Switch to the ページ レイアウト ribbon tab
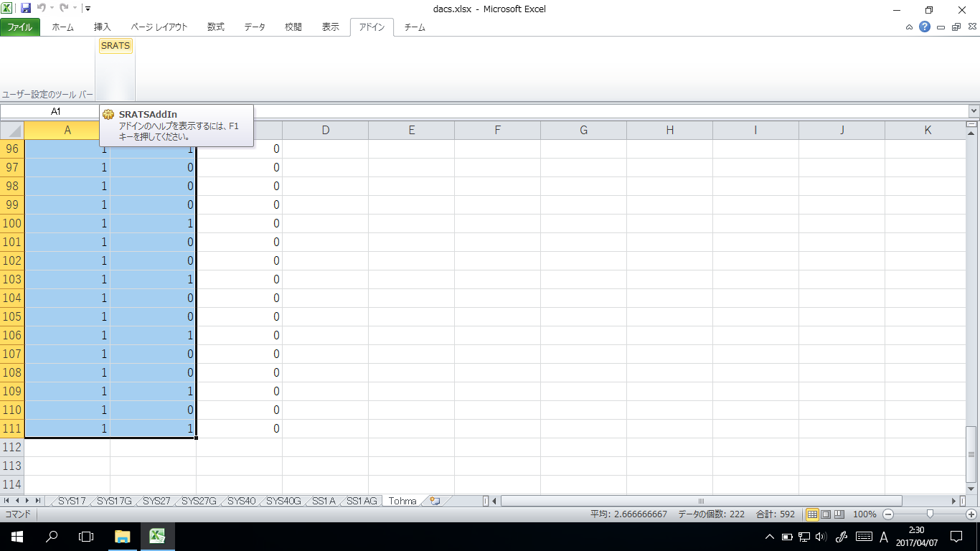 [159, 27]
